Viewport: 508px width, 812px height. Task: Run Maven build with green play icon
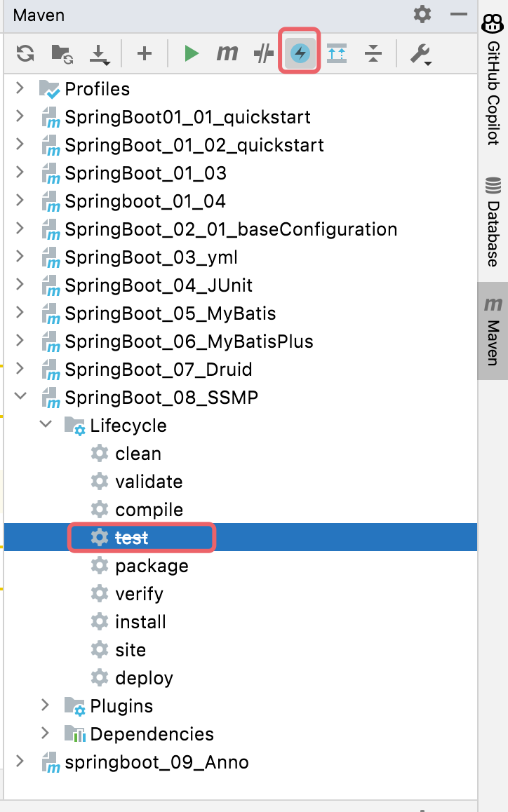click(192, 53)
